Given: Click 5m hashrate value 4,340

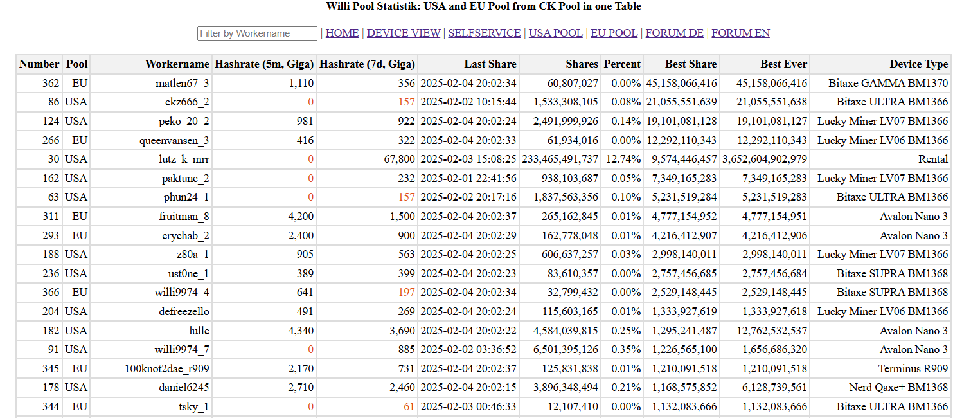Looking at the screenshot, I should tap(301, 331).
